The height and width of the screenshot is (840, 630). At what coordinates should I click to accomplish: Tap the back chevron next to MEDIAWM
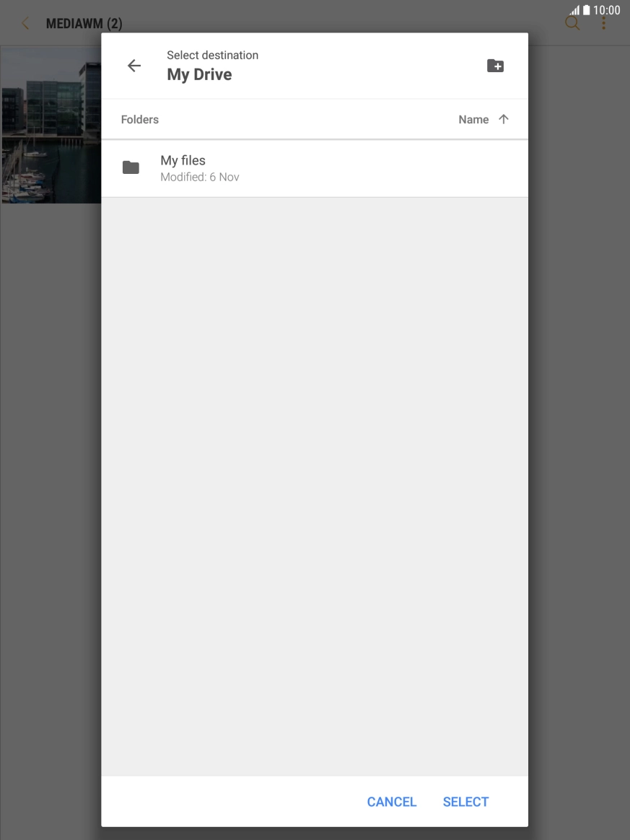(x=25, y=22)
